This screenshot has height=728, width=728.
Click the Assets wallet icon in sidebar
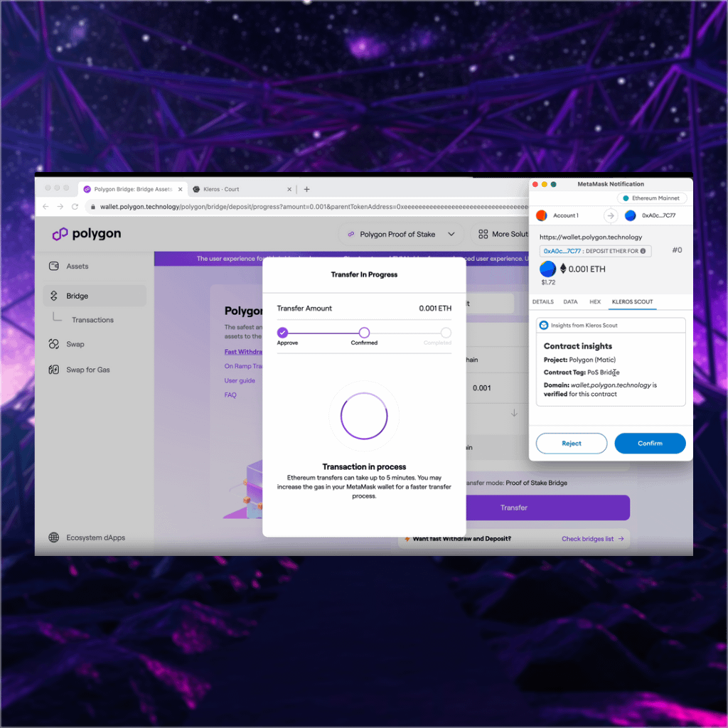tap(54, 266)
